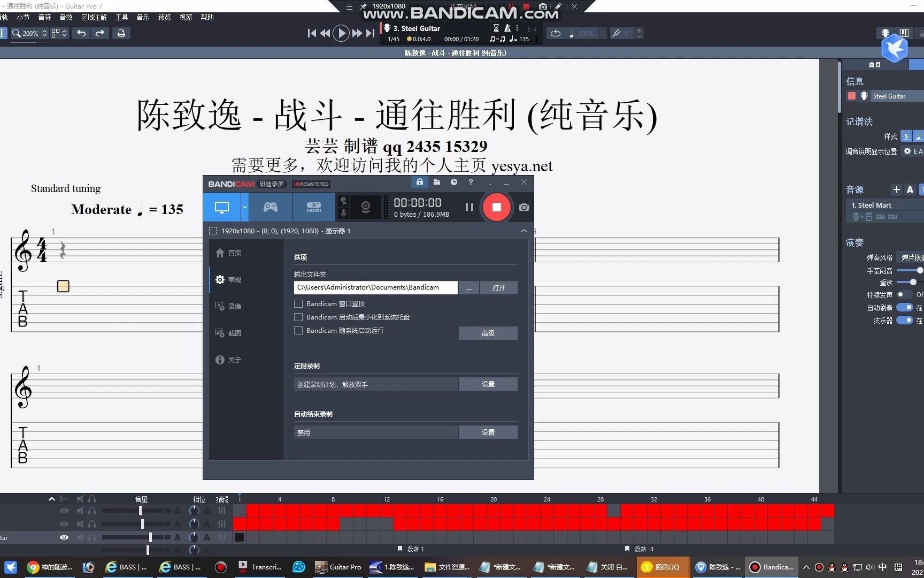
Task: Stop recording with the red Bandicam button
Action: tap(496, 207)
